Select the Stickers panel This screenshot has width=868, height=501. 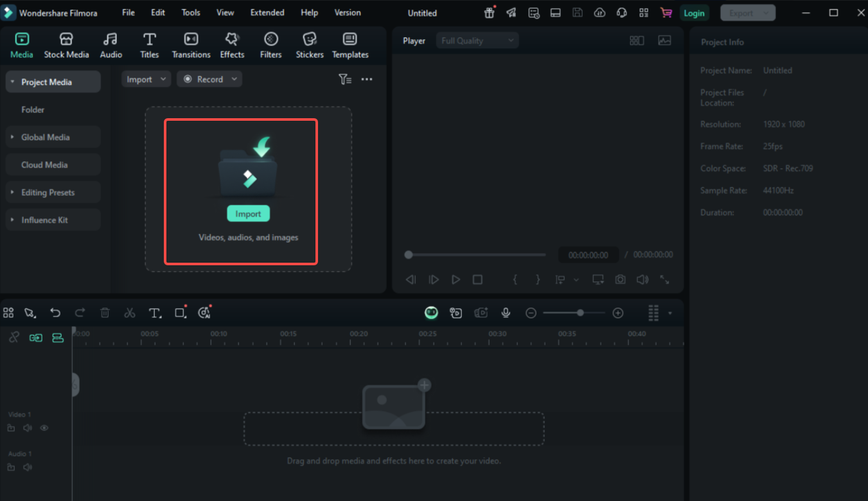pyautogui.click(x=309, y=44)
